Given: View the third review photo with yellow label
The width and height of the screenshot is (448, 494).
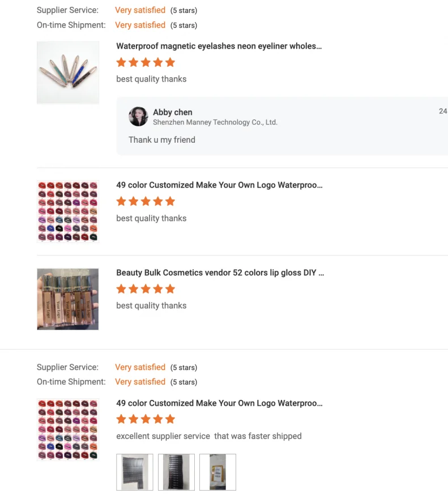Looking at the screenshot, I should click(x=217, y=472).
